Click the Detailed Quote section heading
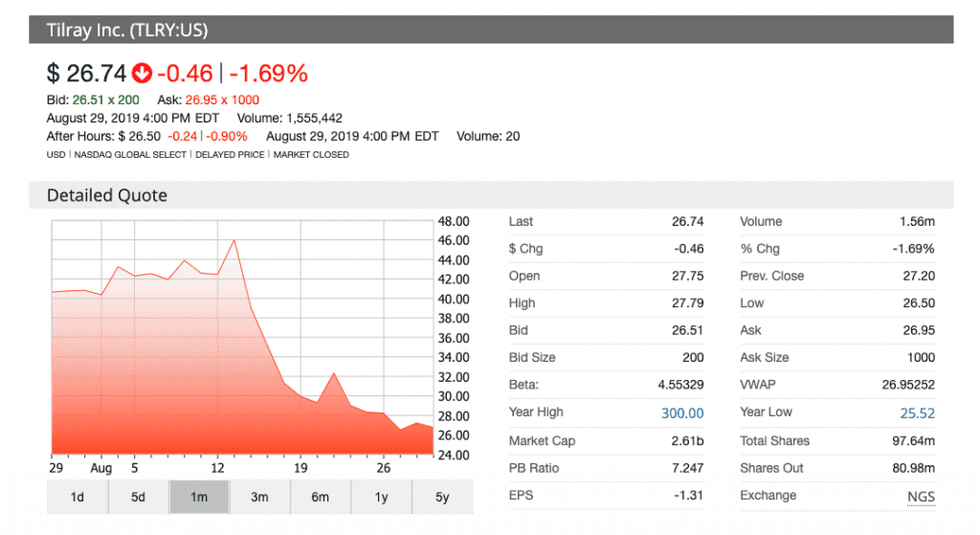This screenshot has width=980, height=535. [107, 196]
